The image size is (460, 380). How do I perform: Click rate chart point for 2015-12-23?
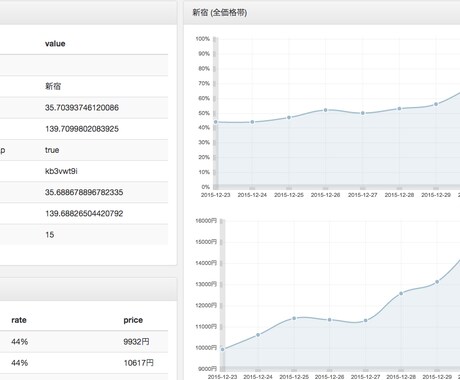pos(216,122)
